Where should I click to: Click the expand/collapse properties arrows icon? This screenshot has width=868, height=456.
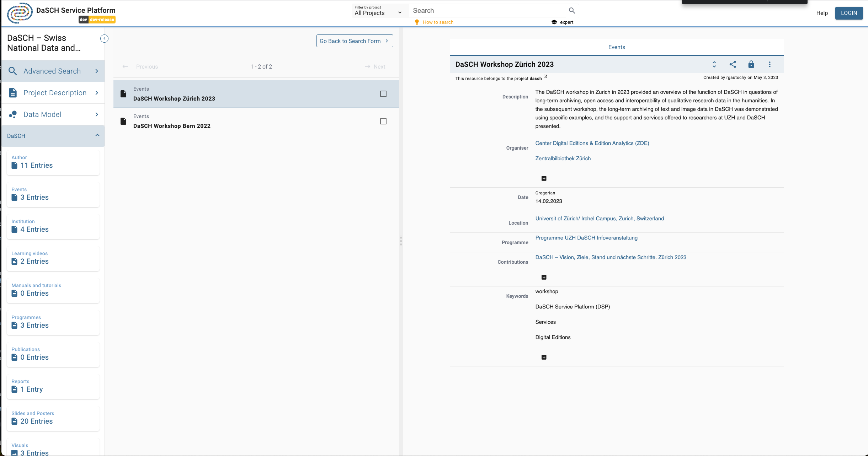pos(714,64)
